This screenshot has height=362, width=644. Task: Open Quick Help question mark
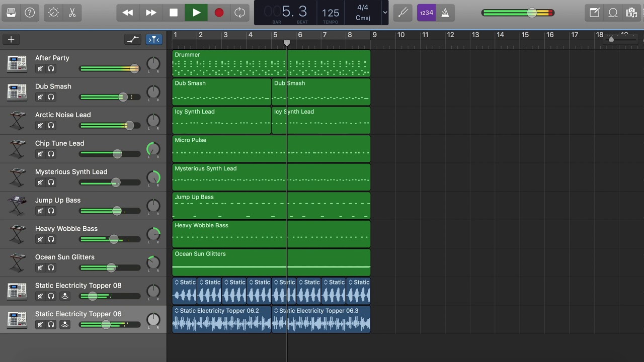(x=30, y=13)
